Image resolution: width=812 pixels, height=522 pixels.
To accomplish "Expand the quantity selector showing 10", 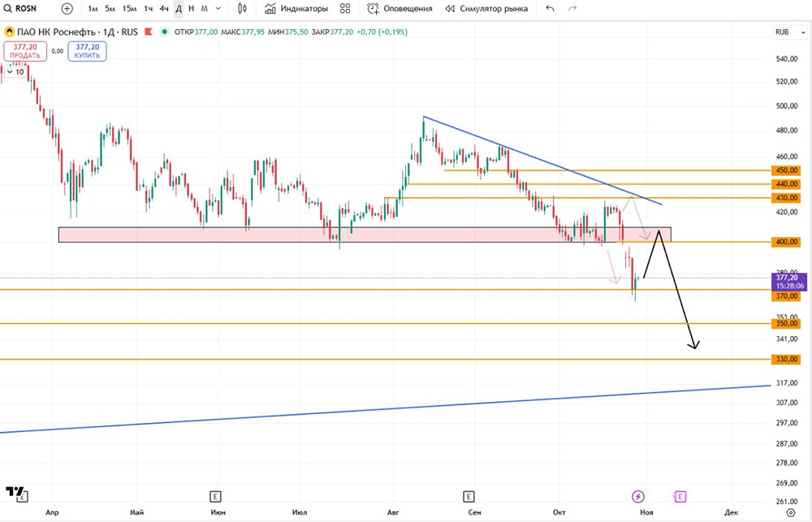I will tap(14, 71).
